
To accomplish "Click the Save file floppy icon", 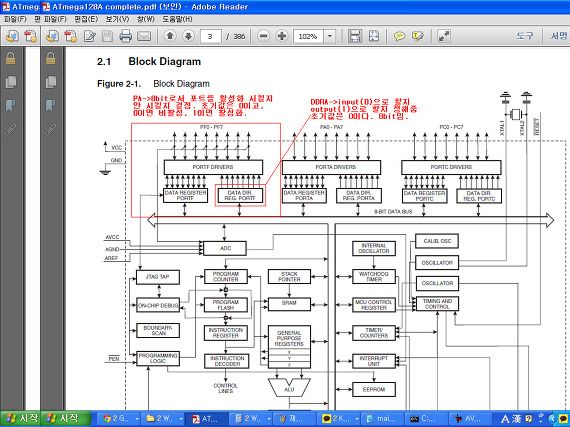I will (x=107, y=36).
